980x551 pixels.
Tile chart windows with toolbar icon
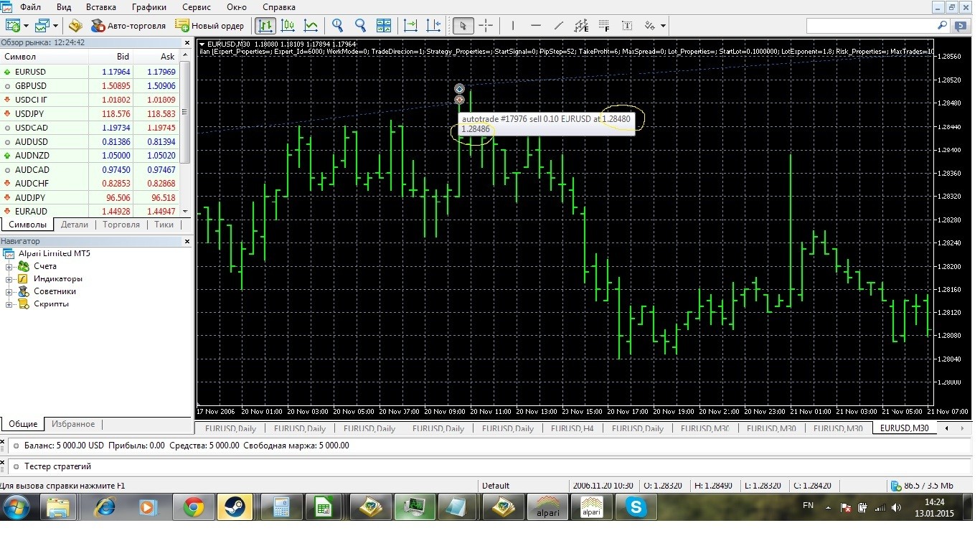[x=384, y=26]
